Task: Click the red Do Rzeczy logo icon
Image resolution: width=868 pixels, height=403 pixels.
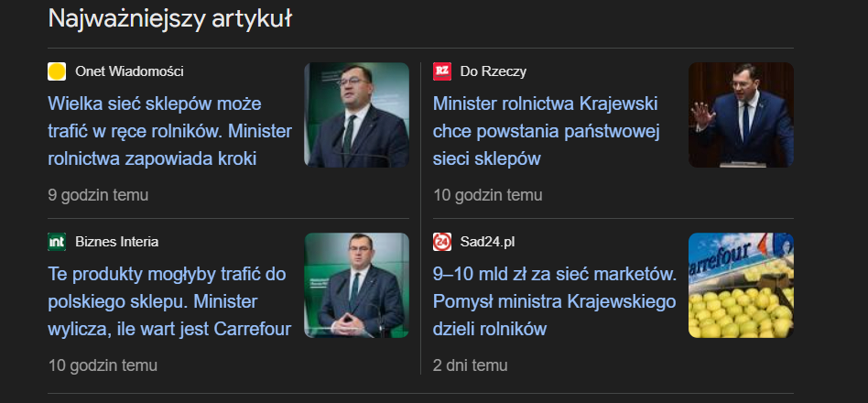Action: (x=442, y=71)
